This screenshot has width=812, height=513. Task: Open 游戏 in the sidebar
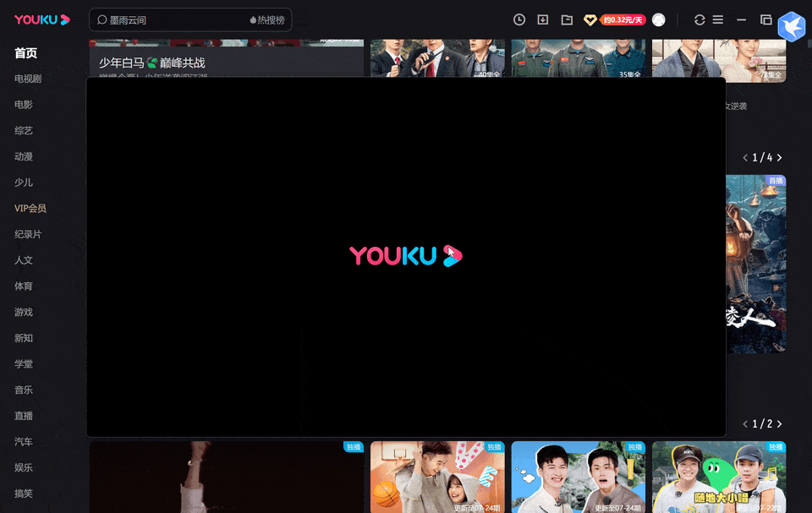click(x=24, y=312)
